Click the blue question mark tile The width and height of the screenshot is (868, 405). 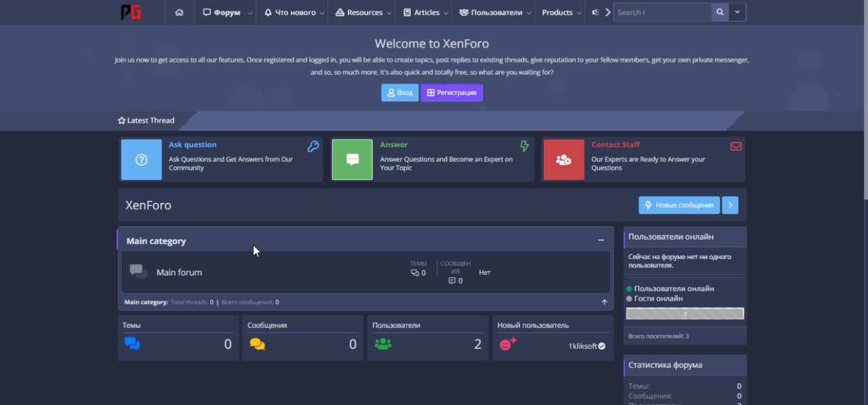tap(141, 160)
